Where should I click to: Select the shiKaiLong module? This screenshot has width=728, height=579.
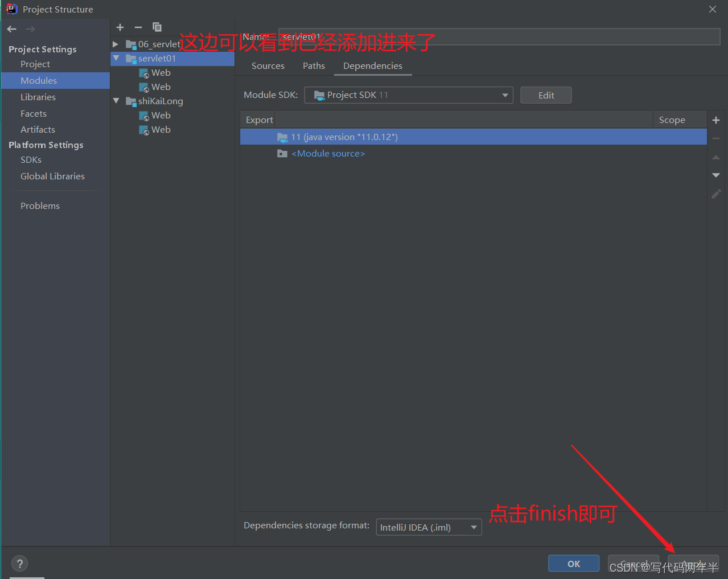(161, 101)
